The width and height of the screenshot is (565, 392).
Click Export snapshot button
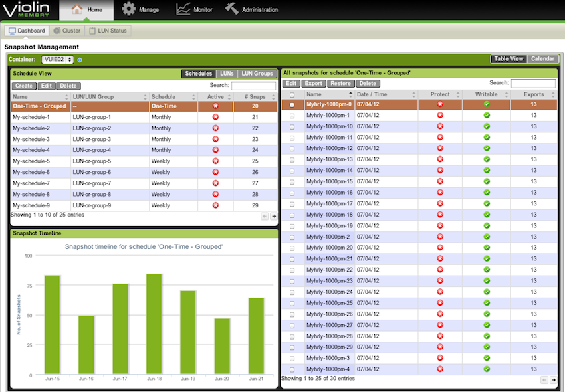point(314,83)
